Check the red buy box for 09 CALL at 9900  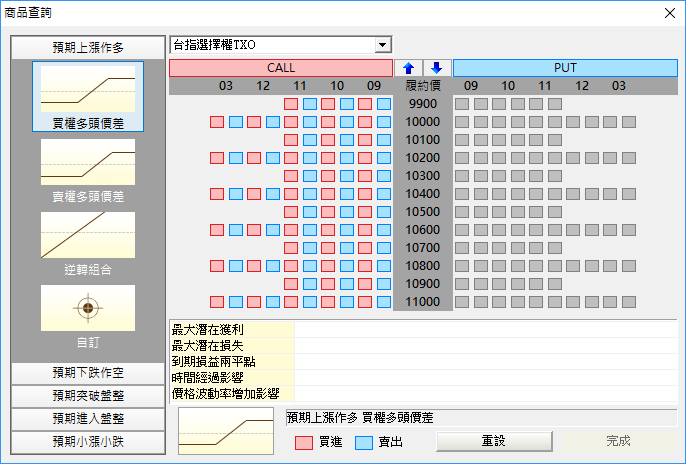(366, 104)
